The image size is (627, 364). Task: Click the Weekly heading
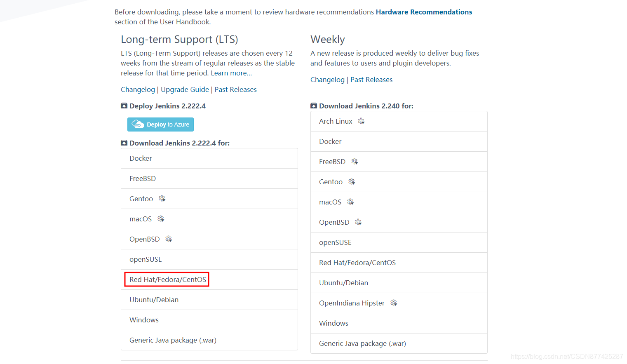point(328,40)
